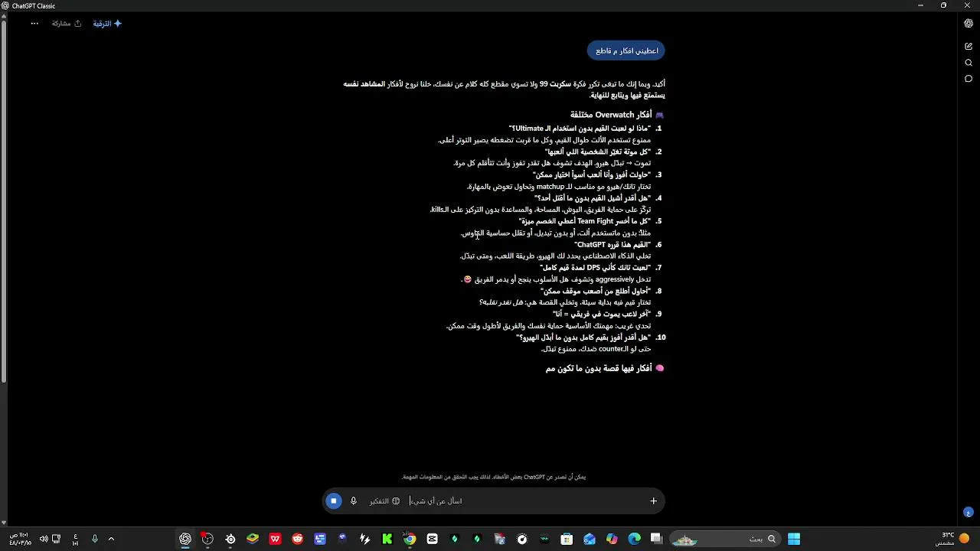This screenshot has height=551, width=980.
Task: Open the Windows Start menu
Action: coord(794,539)
